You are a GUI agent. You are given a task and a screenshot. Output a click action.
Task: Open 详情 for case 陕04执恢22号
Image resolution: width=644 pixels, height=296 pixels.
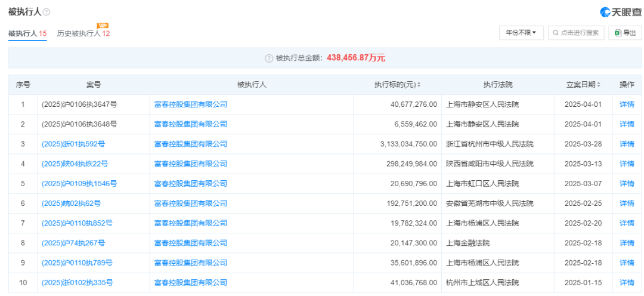[627, 164]
